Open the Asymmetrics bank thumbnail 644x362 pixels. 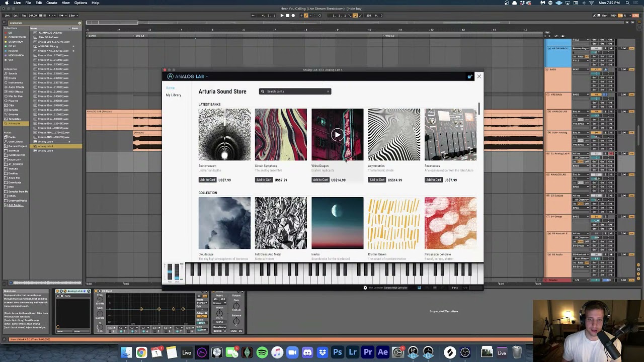pos(394,135)
